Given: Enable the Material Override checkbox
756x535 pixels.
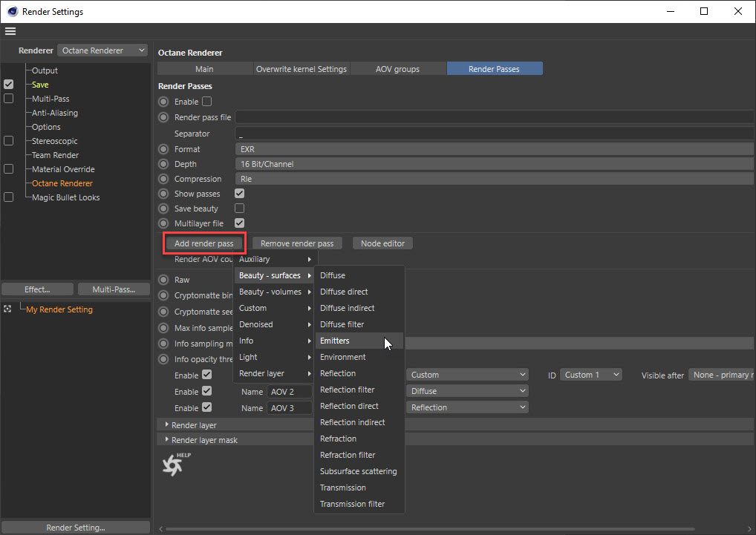Looking at the screenshot, I should tap(9, 169).
